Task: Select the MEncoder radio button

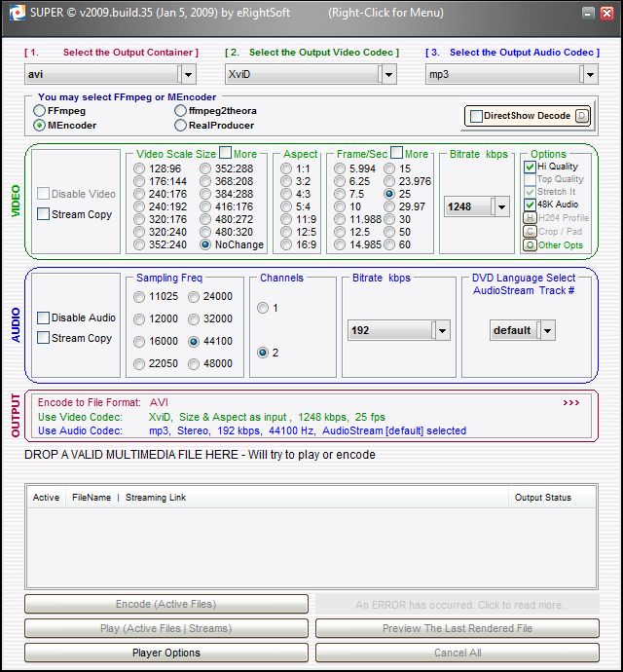Action: click(39, 125)
